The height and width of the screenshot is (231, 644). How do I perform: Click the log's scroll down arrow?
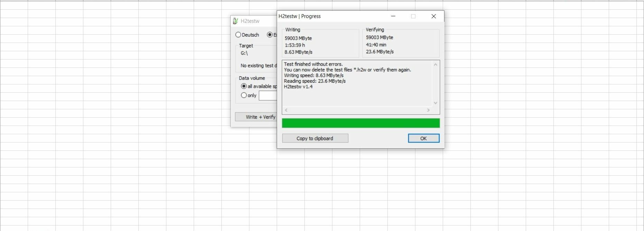click(x=436, y=103)
